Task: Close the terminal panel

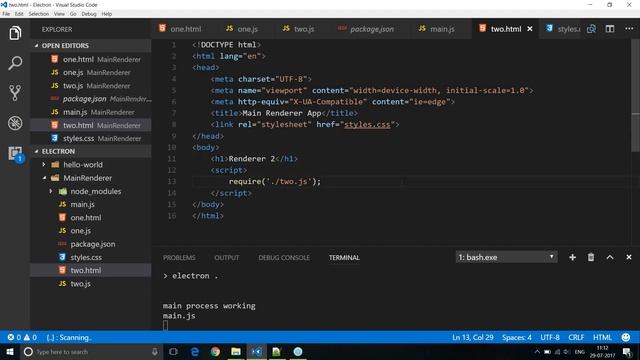Action: [x=629, y=257]
